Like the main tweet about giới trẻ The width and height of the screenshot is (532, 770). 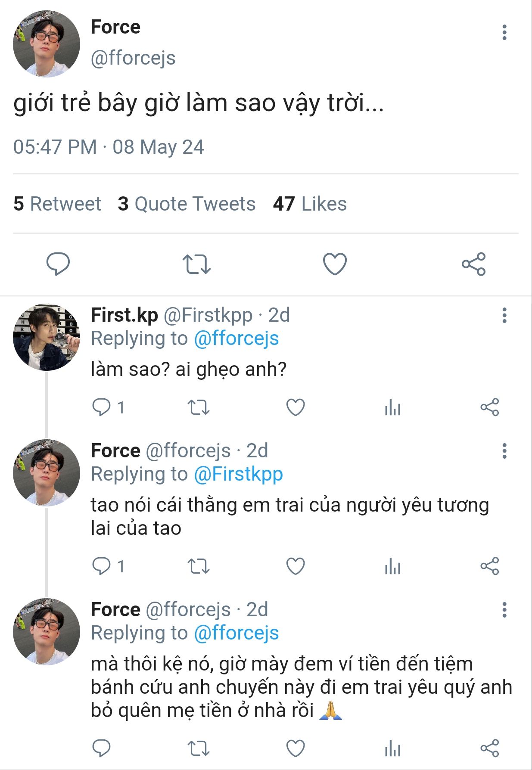click(x=335, y=264)
